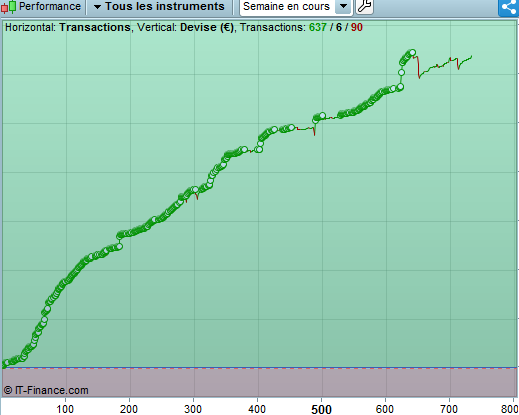Viewport: 519px width, 415px height.
Task: Click the dashed zero baseline line
Action: (x=260, y=368)
